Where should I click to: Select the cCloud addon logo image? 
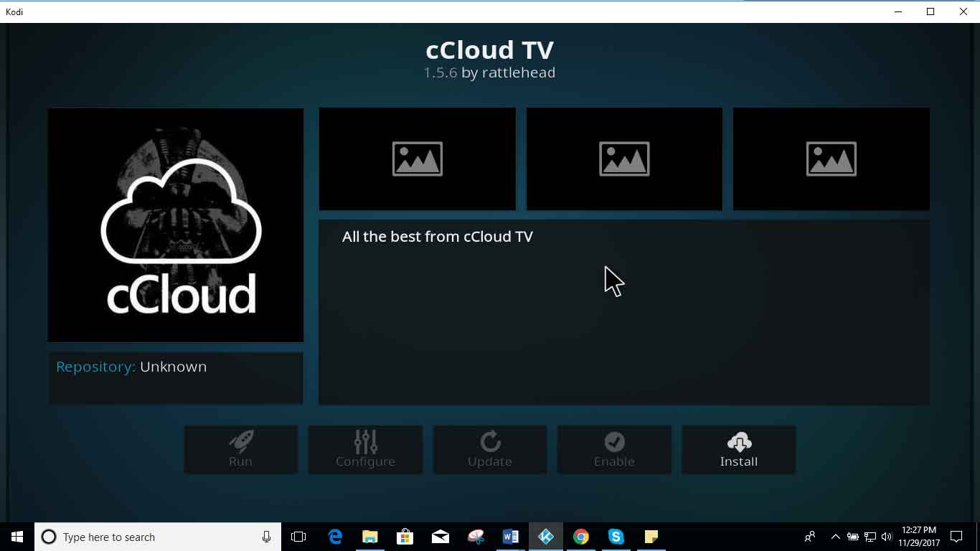click(x=176, y=225)
